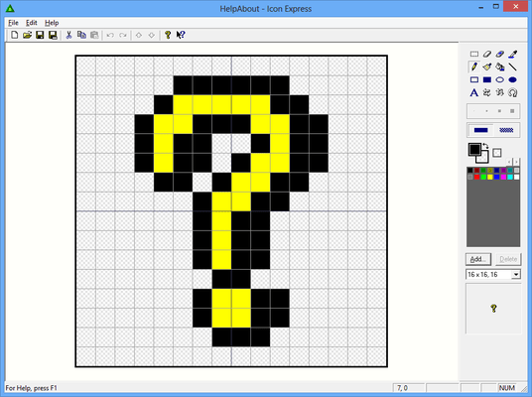Select the filled Ellipse tool
Viewport: 532px width, 397px height.
point(513,79)
